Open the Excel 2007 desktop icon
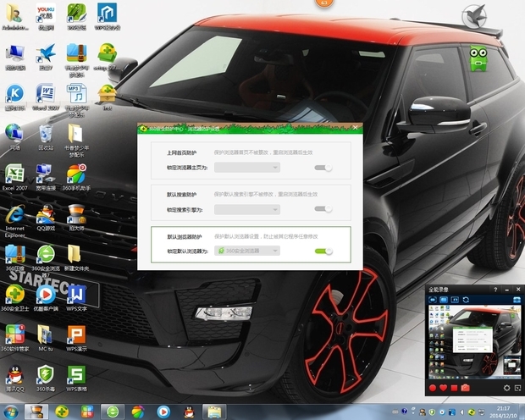Image resolution: width=525 pixels, height=420 pixels. [14, 178]
